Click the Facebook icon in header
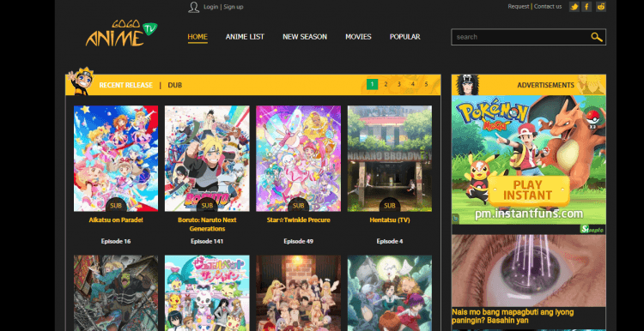This screenshot has width=644, height=331. pos(586,7)
